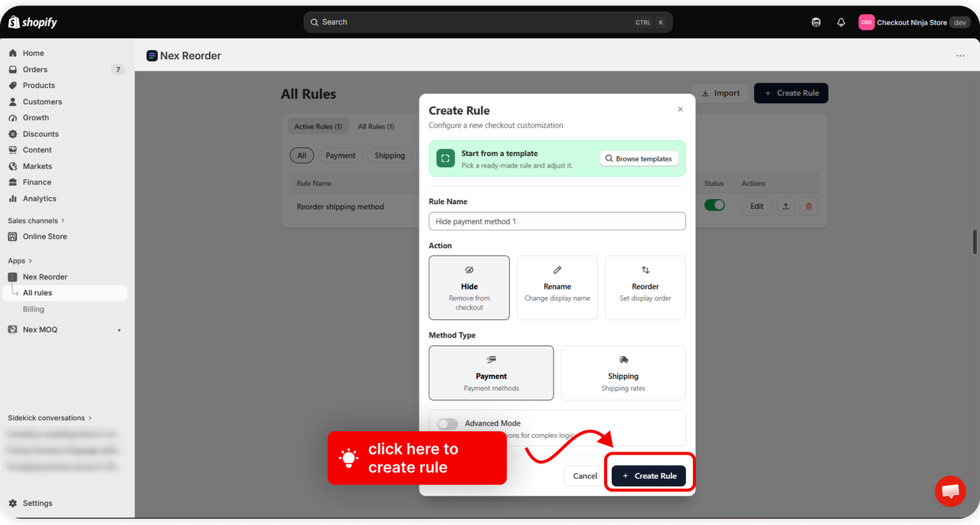Open the three-dot page menu
980x525 pixels.
pyautogui.click(x=960, y=56)
